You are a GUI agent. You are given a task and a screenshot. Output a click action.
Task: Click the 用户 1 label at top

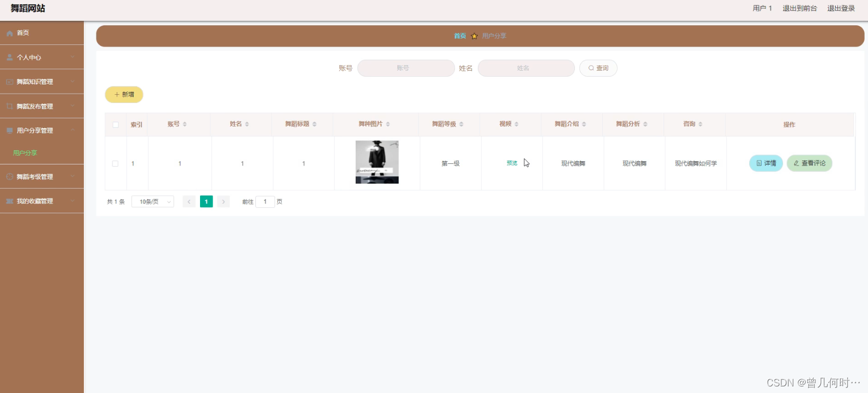click(x=762, y=8)
